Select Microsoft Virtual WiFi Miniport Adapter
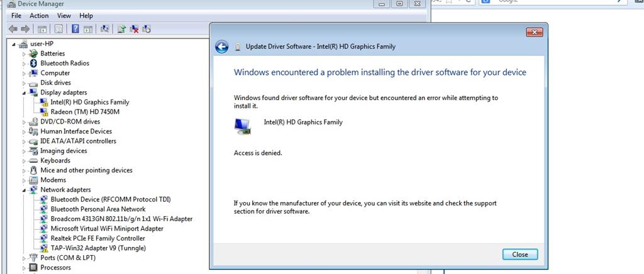This screenshot has width=644, height=274. click(107, 229)
